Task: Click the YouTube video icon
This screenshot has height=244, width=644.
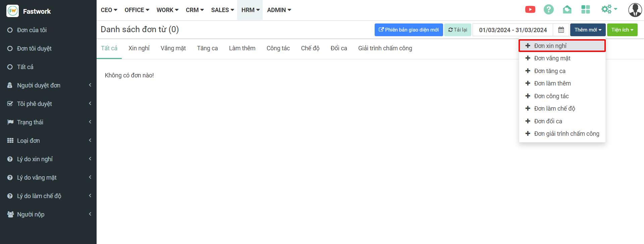Action: tap(530, 9)
